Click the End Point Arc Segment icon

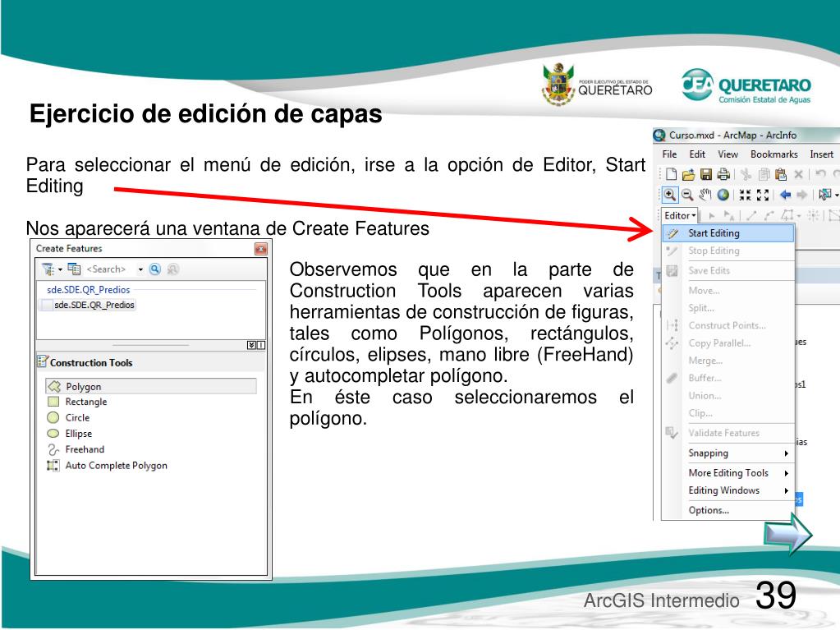[x=769, y=215]
